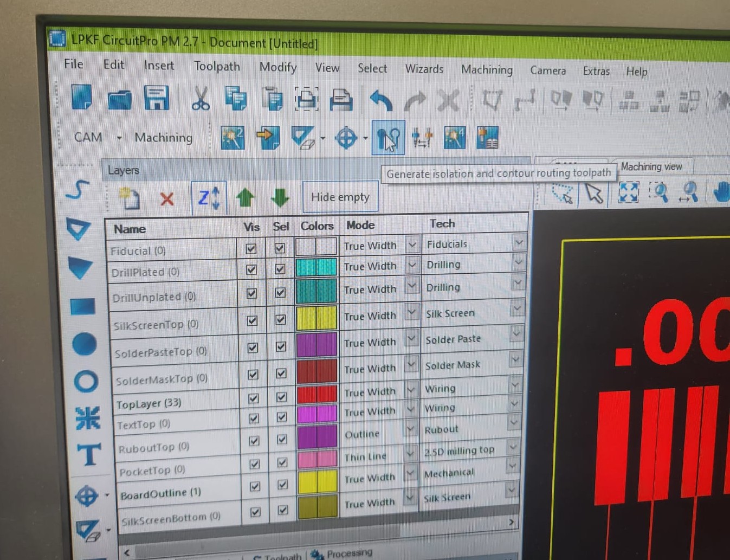Image resolution: width=730 pixels, height=560 pixels.
Task: Click the right arrow of the layers horizontal scrollbar
Action: click(512, 522)
